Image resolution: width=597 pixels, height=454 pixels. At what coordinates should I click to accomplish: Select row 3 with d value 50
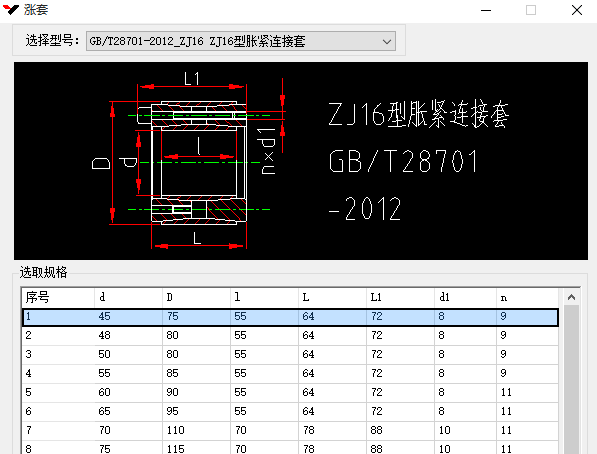click(x=290, y=355)
